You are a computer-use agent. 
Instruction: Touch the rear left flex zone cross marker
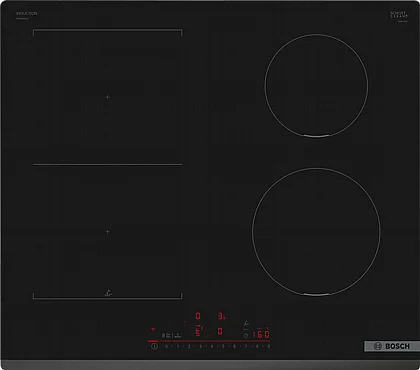(107, 97)
